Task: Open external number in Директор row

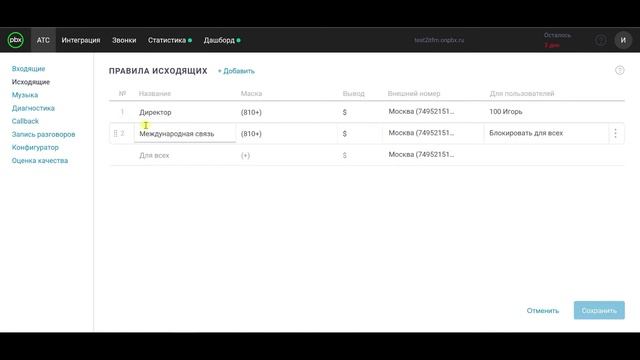Action: (x=421, y=111)
